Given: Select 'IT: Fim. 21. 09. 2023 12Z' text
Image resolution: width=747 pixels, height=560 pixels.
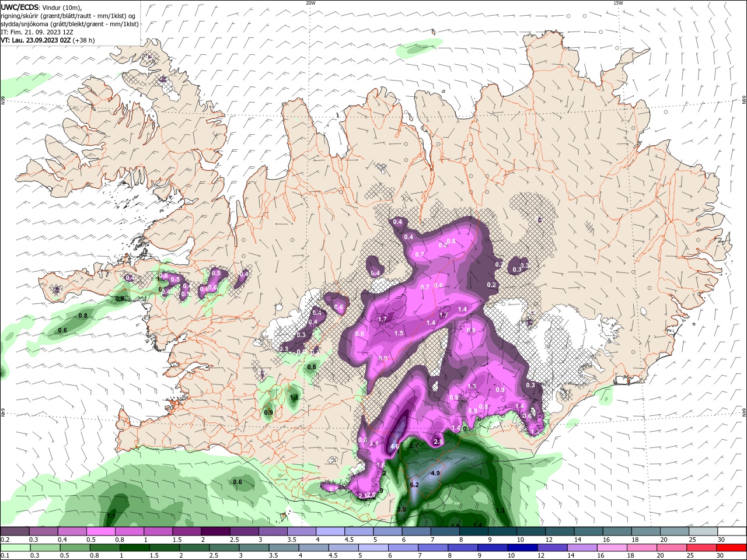Looking at the screenshot, I should pos(37,32).
